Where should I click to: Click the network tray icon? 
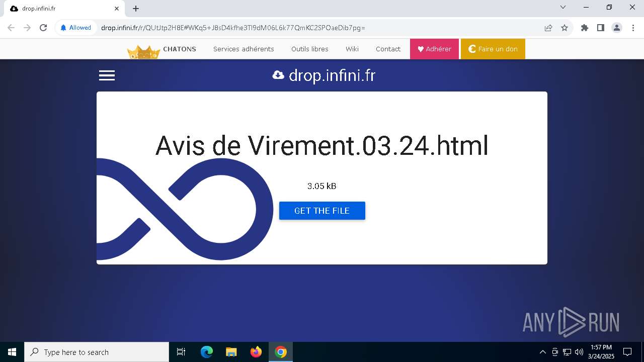567,352
